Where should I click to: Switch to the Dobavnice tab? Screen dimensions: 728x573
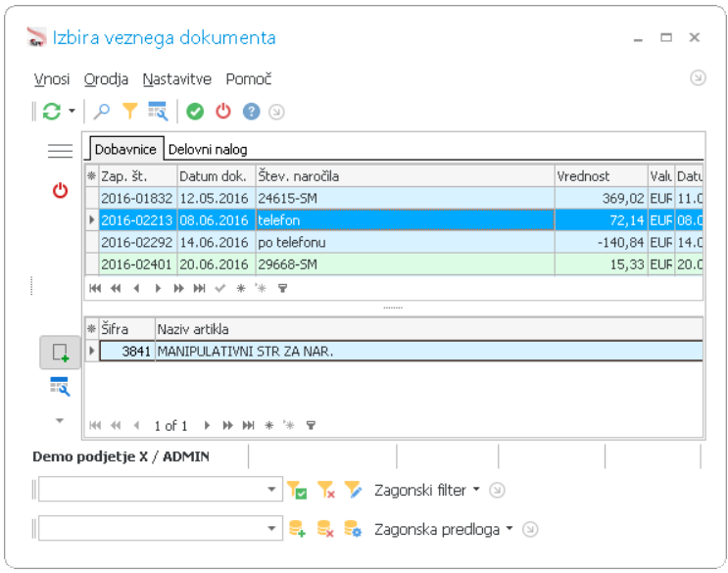125,150
